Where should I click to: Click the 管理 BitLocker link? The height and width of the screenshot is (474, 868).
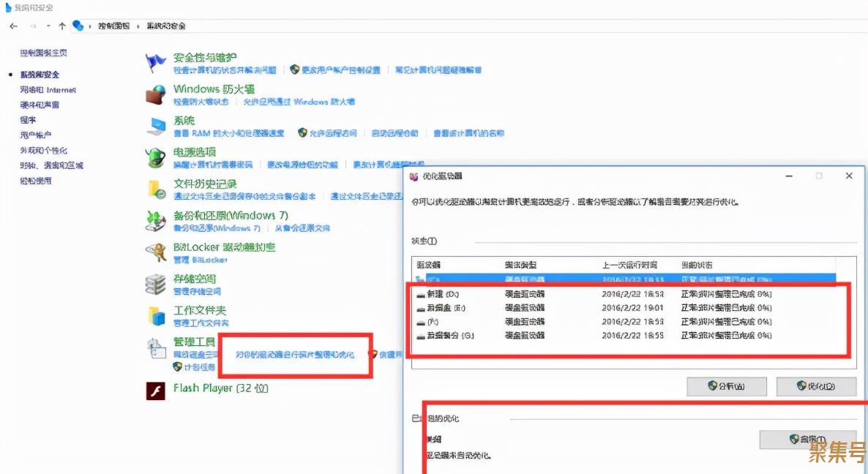(x=201, y=260)
